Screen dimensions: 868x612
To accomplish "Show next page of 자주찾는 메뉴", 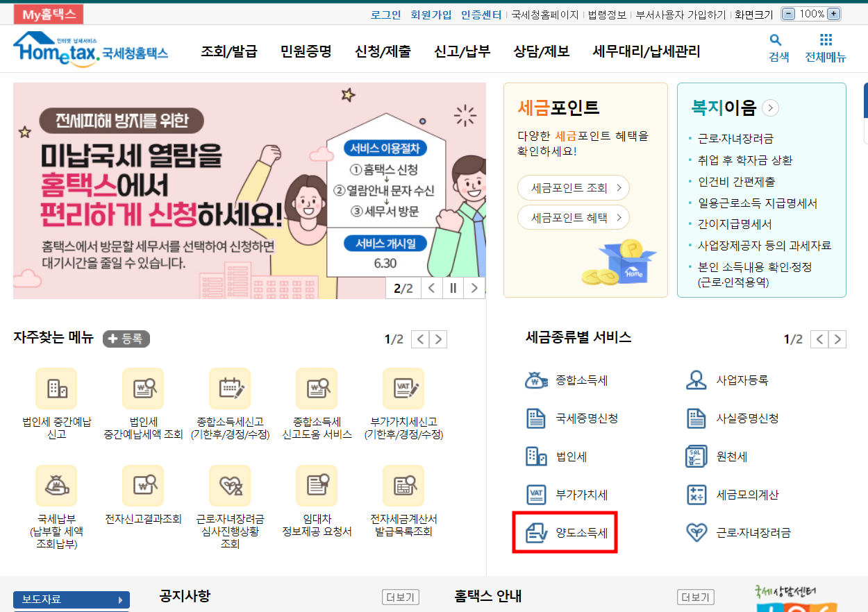I will (x=439, y=339).
